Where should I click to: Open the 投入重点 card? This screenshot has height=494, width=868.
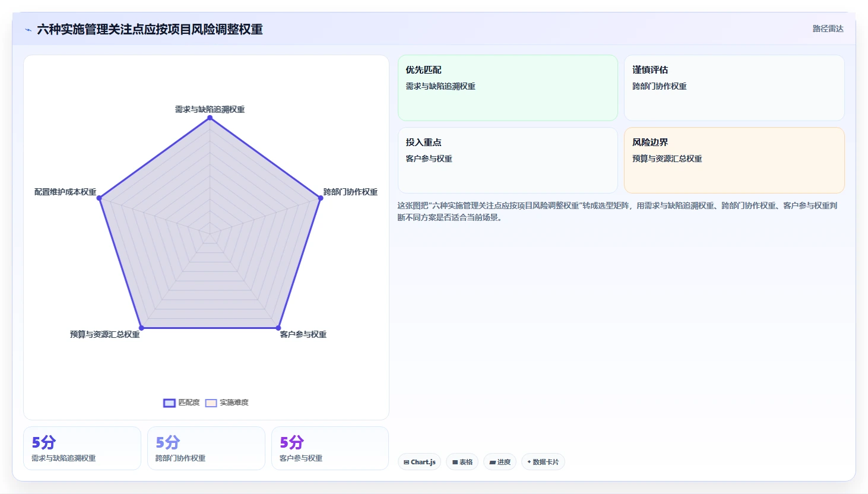[508, 160]
